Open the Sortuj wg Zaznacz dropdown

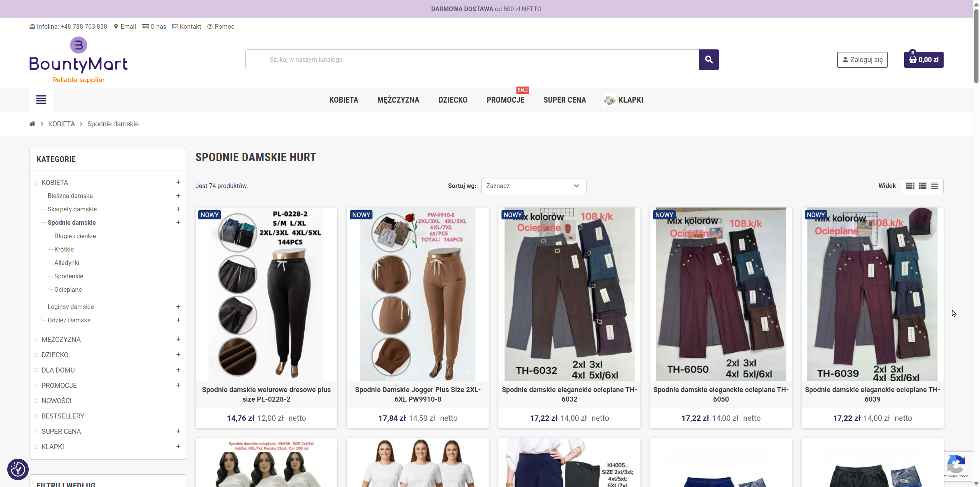[533, 186]
